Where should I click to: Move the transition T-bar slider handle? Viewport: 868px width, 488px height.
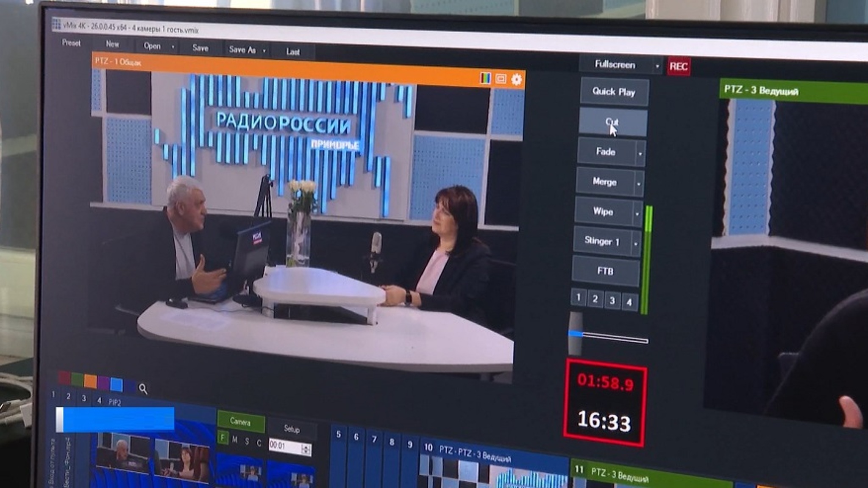576,334
